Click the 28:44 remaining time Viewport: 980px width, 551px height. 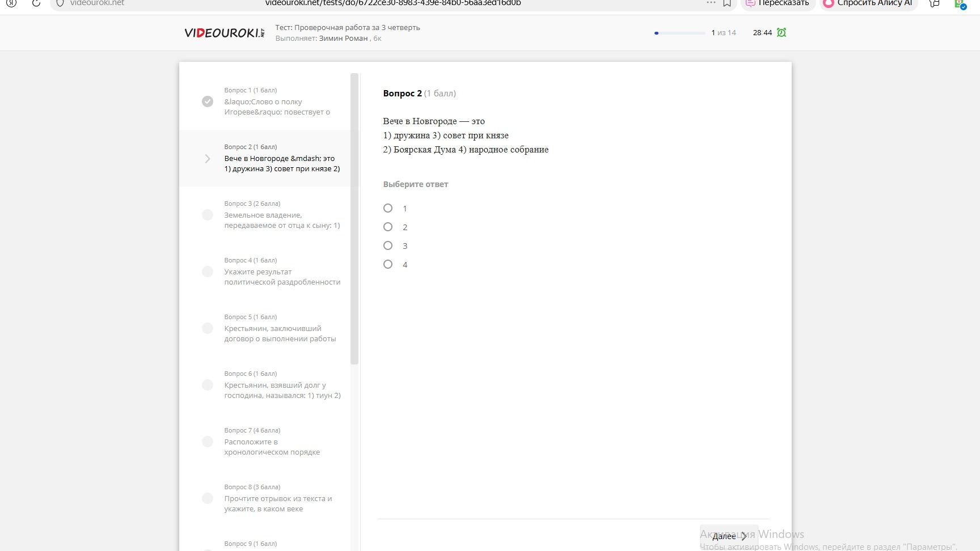pos(762,33)
